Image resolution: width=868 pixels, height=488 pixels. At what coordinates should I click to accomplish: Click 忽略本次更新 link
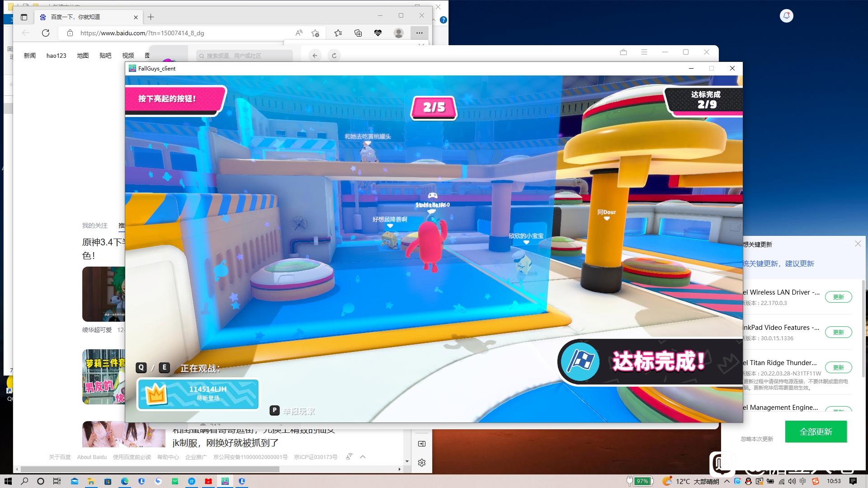[757, 439]
